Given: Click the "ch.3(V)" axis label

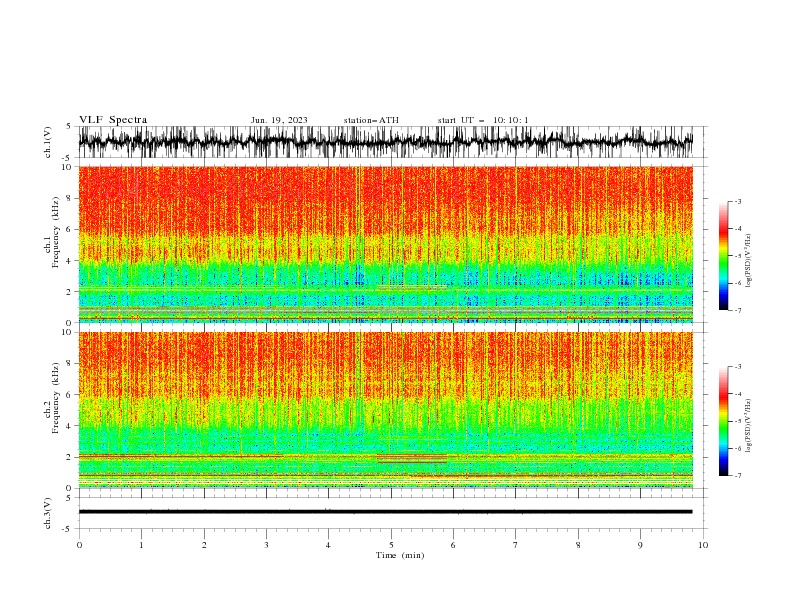Looking at the screenshot, I should (x=48, y=513).
